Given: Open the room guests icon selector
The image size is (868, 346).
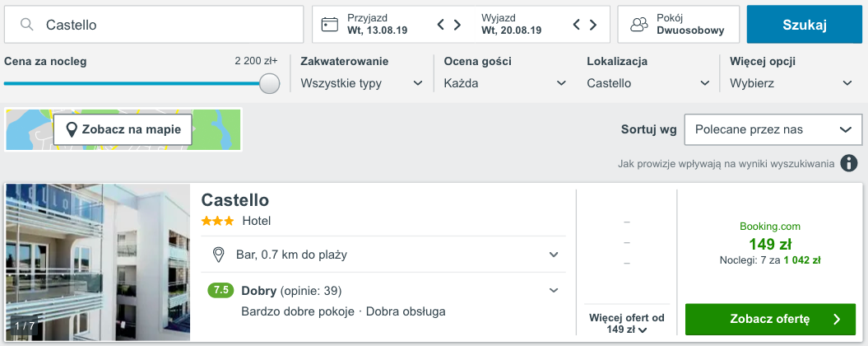Looking at the screenshot, I should [638, 25].
